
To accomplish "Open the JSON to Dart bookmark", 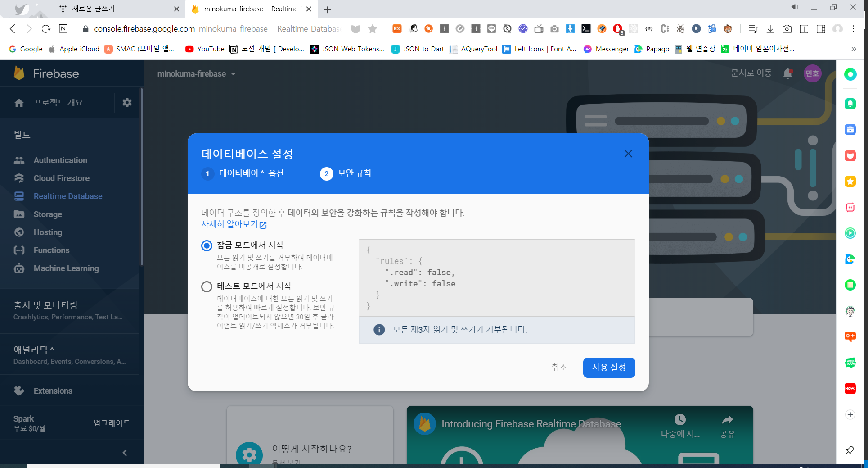I will click(418, 49).
